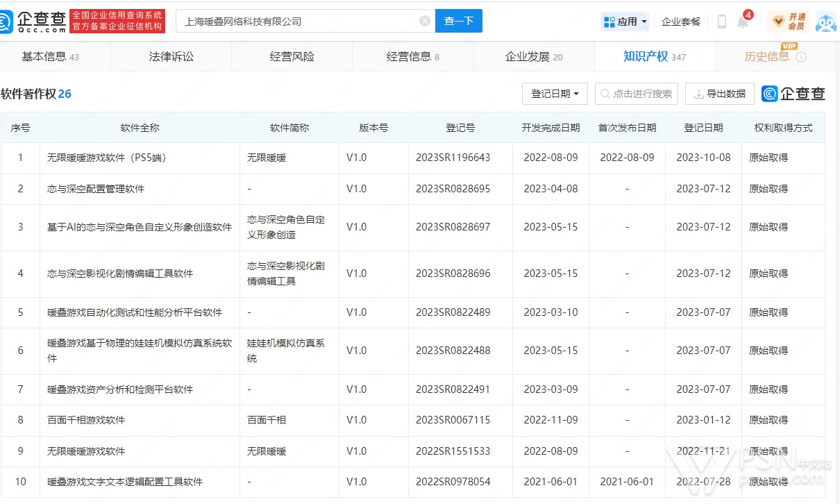The image size is (840, 504).
Task: Click development date 2022-11-09
Action: click(551, 420)
